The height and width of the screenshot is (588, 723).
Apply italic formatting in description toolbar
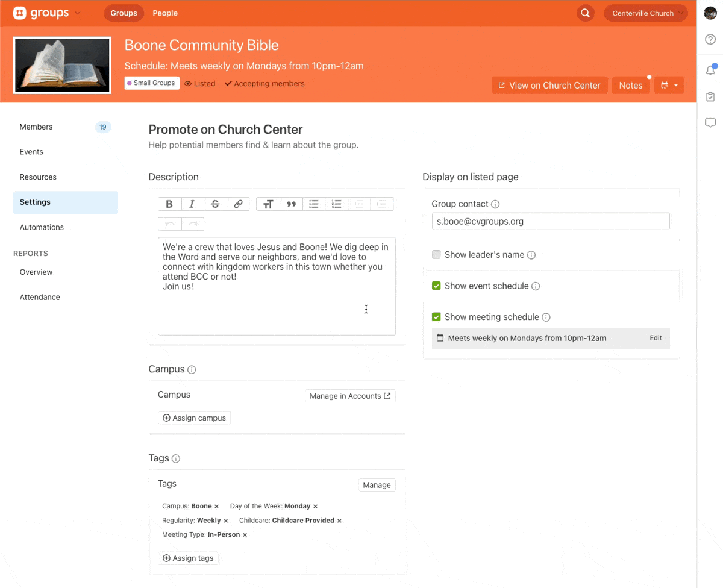192,204
